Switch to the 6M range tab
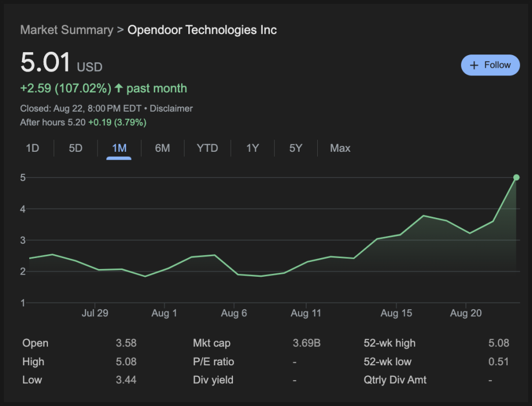Screen dimensions: 532x406 tap(162, 148)
